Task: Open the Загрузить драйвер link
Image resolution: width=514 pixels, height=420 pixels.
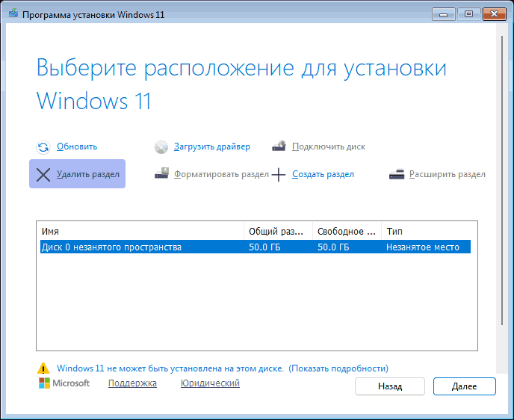Action: click(211, 146)
